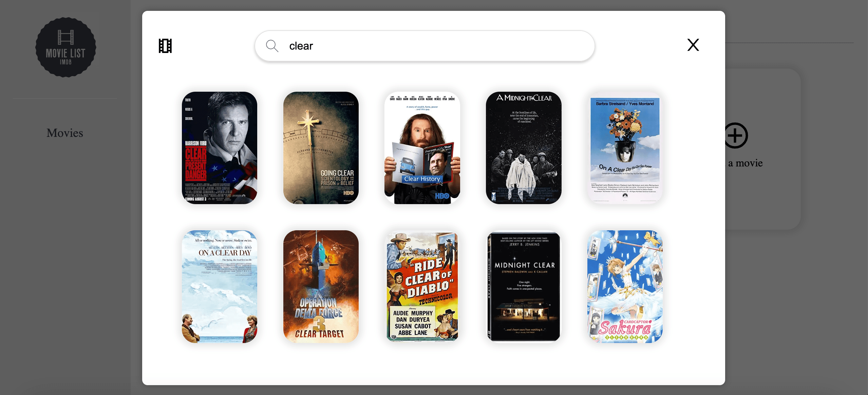Screen dimensions: 868x395
Task: Select the Midnight Clear DVD cover
Action: [524, 287]
